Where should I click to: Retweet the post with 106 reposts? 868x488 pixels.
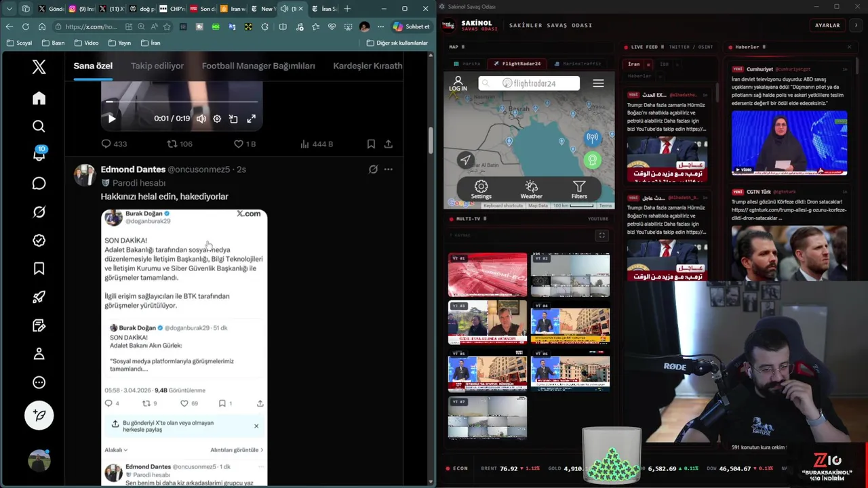point(180,144)
